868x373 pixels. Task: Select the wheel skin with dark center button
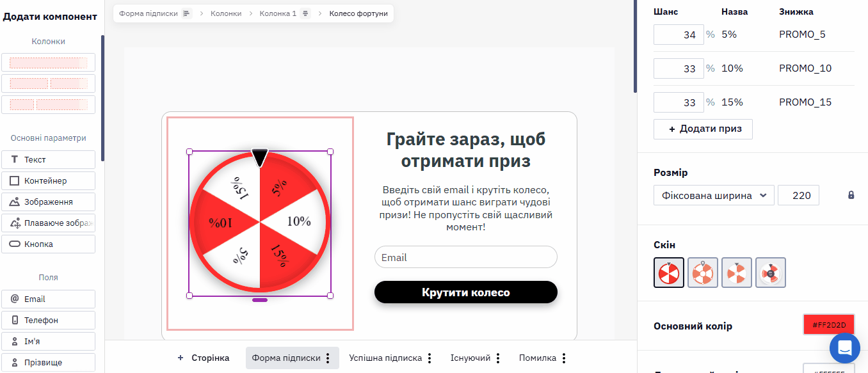tap(771, 273)
